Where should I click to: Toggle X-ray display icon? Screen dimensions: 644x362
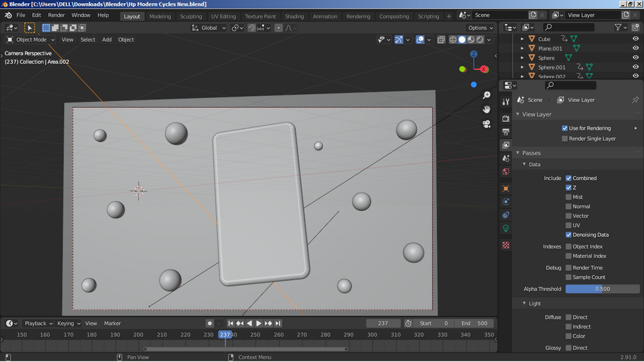point(441,40)
